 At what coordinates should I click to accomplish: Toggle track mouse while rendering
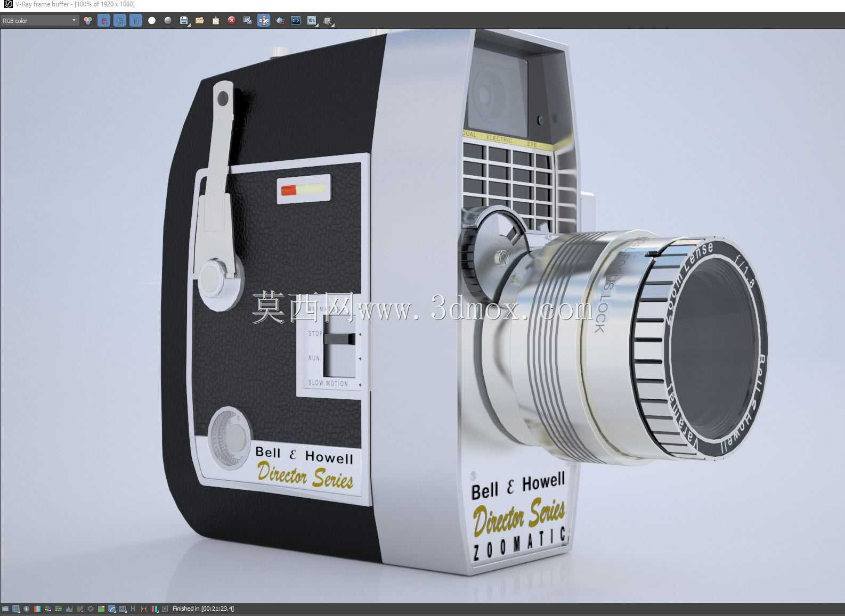[264, 21]
